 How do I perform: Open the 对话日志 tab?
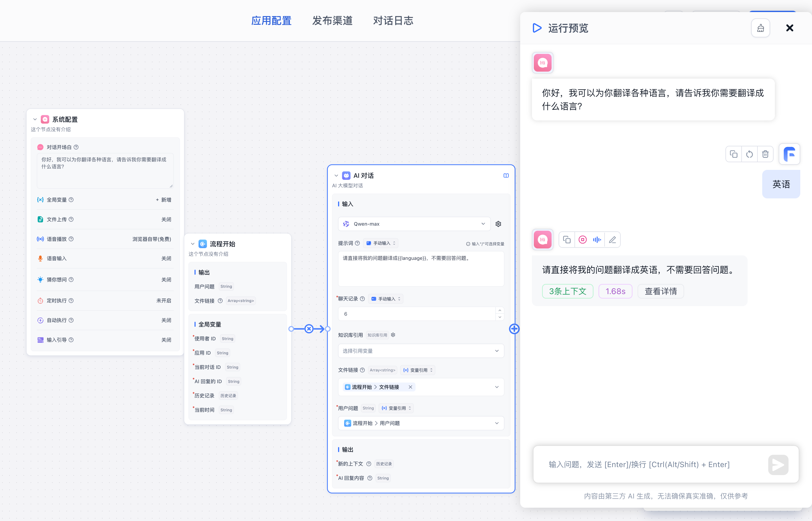click(x=393, y=21)
